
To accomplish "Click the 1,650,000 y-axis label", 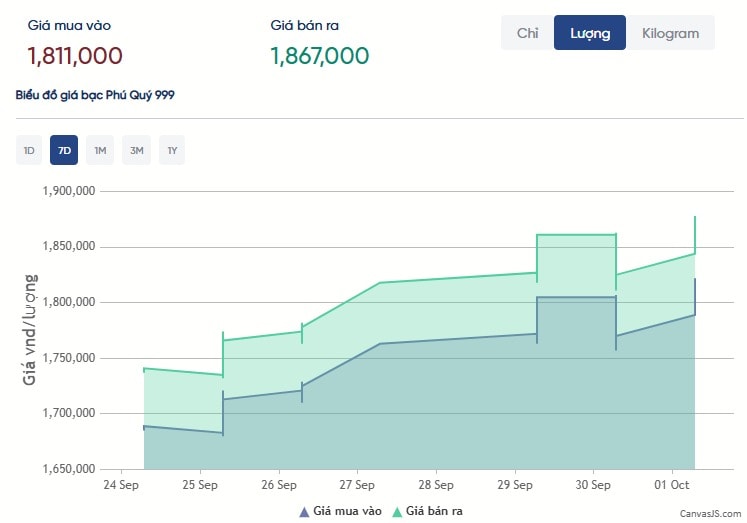I will coord(68,469).
